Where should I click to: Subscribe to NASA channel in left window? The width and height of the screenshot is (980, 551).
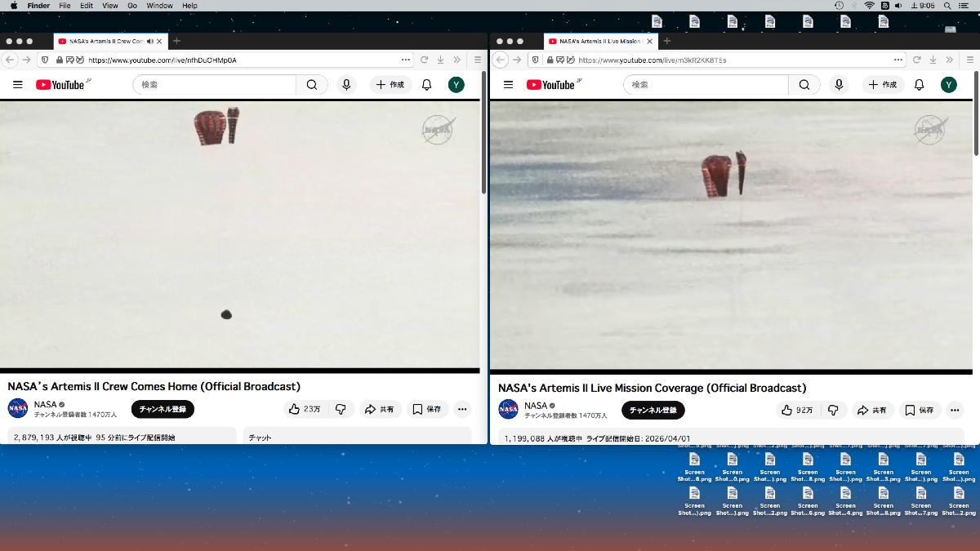163,409
